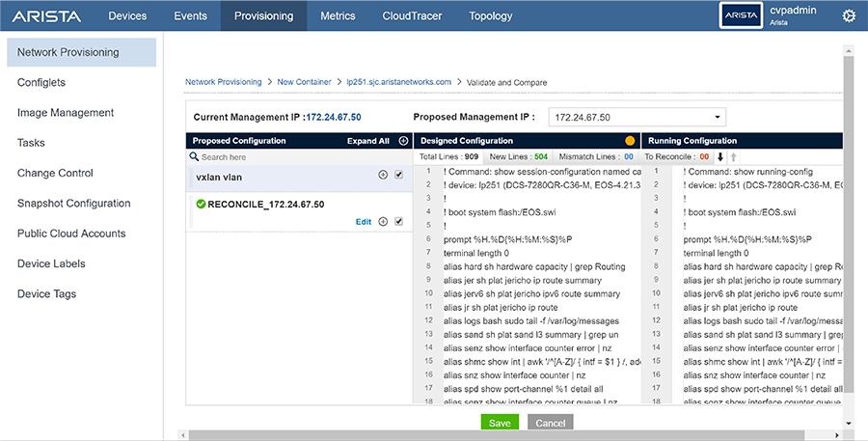Click the cvpadmin username text
Viewport: 868px width, 441px height.
[793, 11]
